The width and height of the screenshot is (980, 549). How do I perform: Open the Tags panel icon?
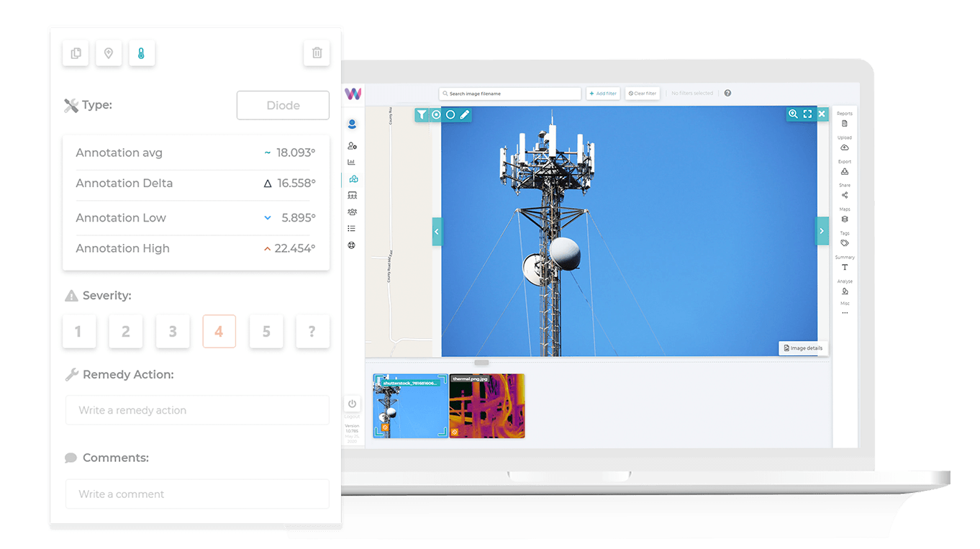click(x=845, y=240)
